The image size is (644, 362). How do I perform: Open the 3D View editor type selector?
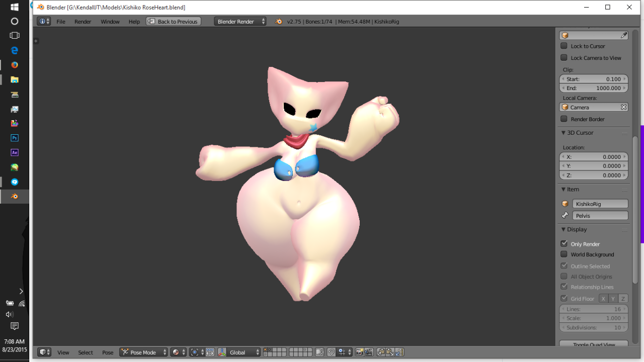coord(44,352)
